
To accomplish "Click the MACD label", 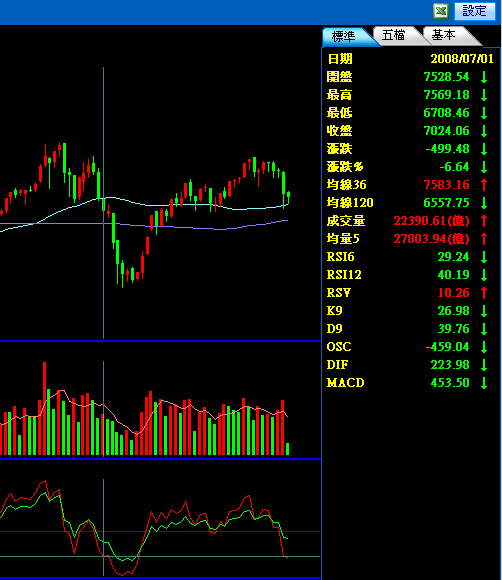I will pyautogui.click(x=346, y=382).
